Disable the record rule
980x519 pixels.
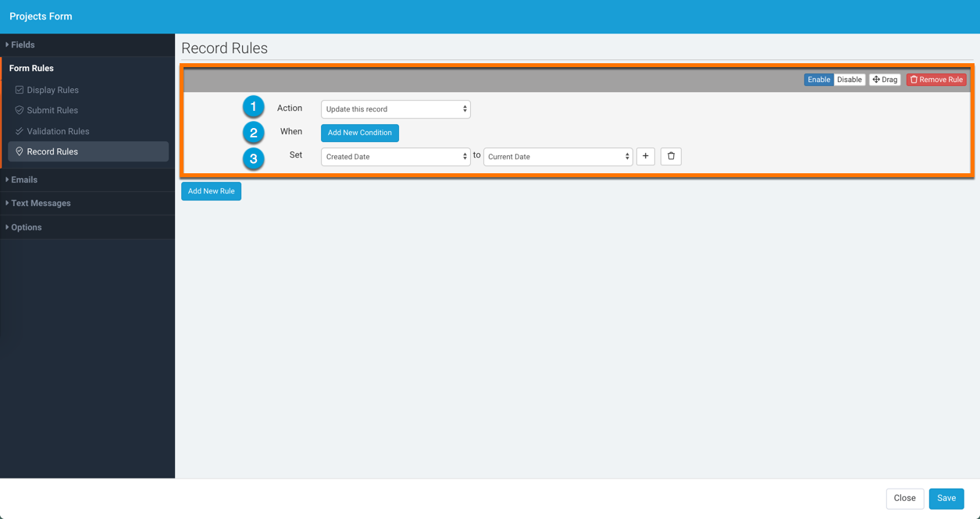click(849, 80)
